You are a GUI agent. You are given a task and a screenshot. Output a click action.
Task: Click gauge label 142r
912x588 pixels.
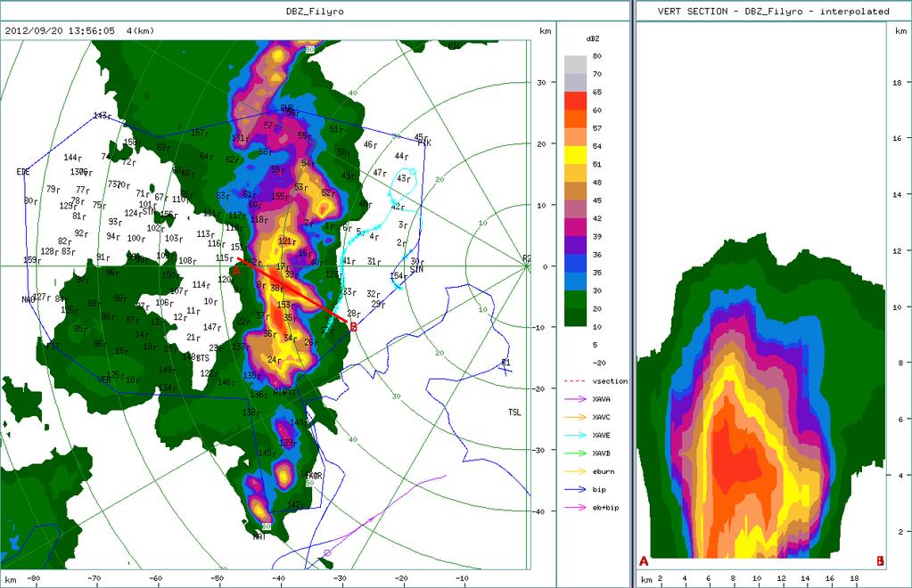coord(297,505)
